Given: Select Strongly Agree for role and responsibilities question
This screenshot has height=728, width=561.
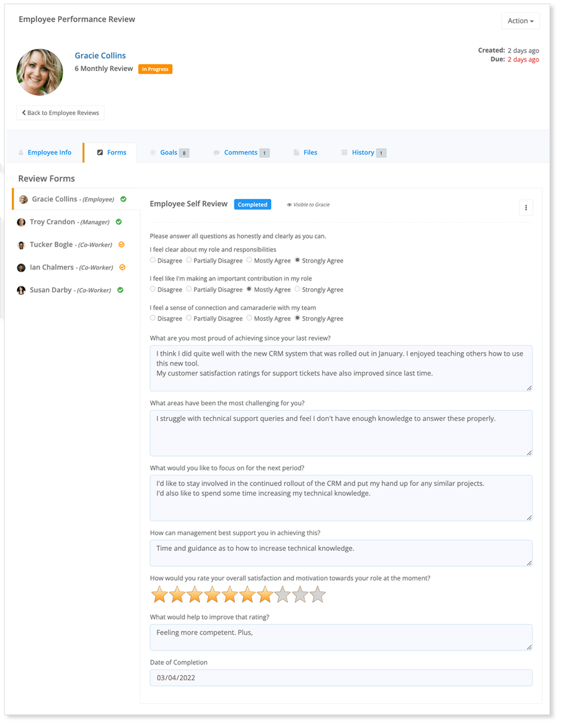Looking at the screenshot, I should 297,260.
